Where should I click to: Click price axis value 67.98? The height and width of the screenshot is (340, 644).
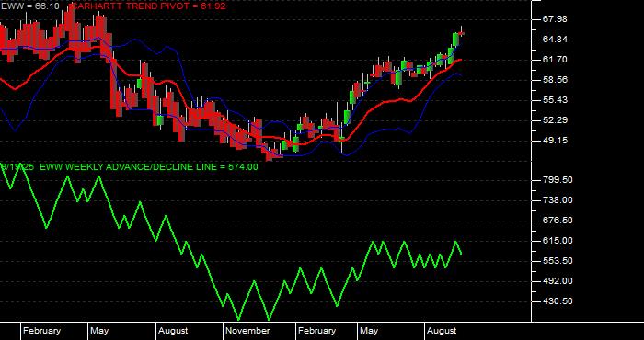point(554,19)
